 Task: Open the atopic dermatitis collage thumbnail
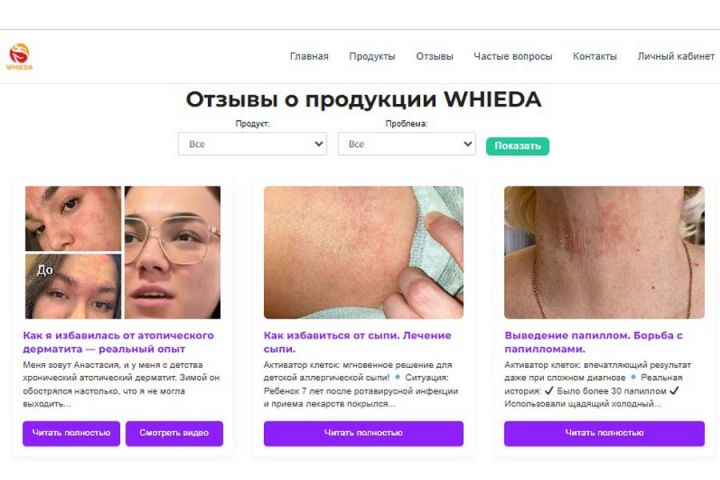[123, 252]
